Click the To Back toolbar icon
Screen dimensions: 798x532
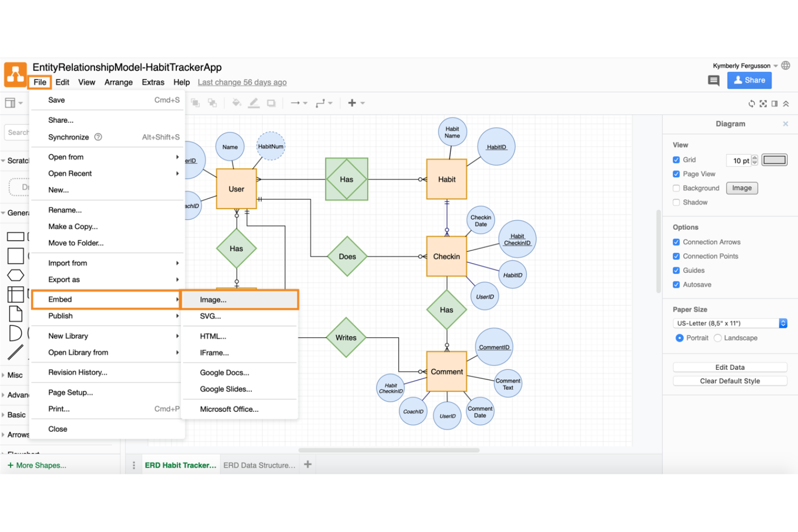pyautogui.click(x=212, y=103)
